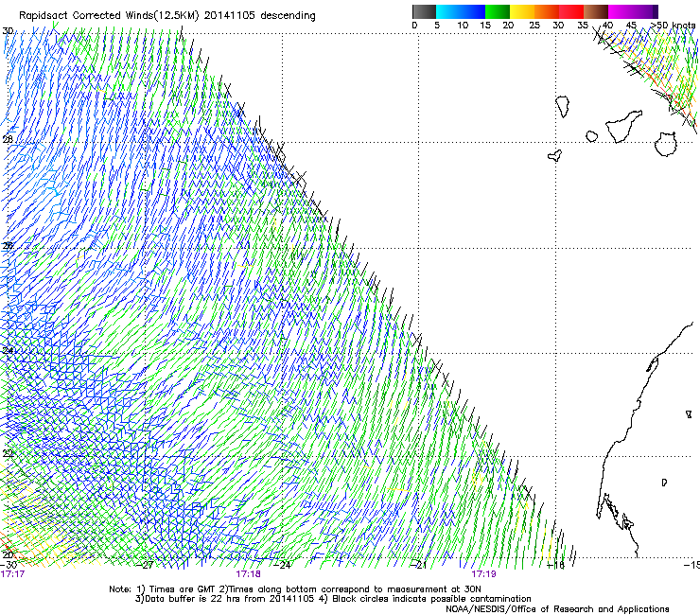The height and width of the screenshot is (615, 700).
Task: Click the magenta 40-45 knots legend segment
Action: click(621, 11)
